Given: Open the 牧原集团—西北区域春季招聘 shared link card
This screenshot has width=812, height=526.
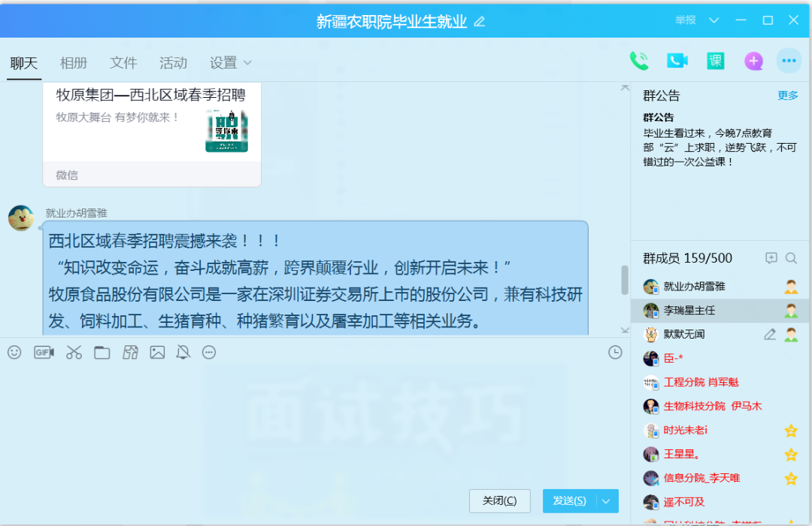Looking at the screenshot, I should [151, 134].
